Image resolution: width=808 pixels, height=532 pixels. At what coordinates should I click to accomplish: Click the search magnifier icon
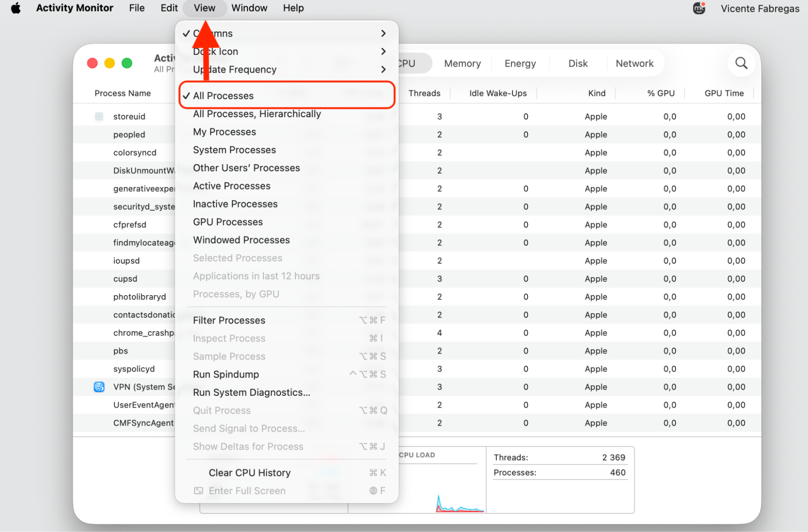click(x=741, y=63)
